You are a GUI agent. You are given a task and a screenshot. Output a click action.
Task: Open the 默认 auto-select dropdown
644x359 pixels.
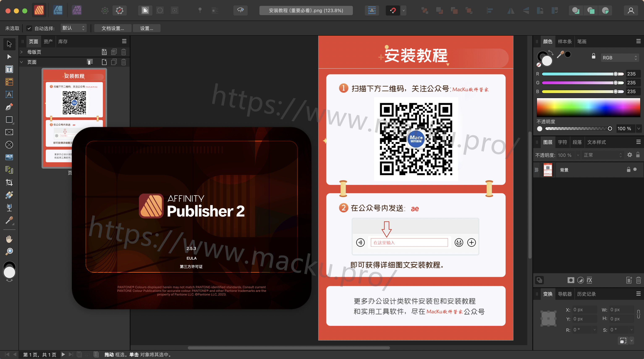click(x=73, y=28)
